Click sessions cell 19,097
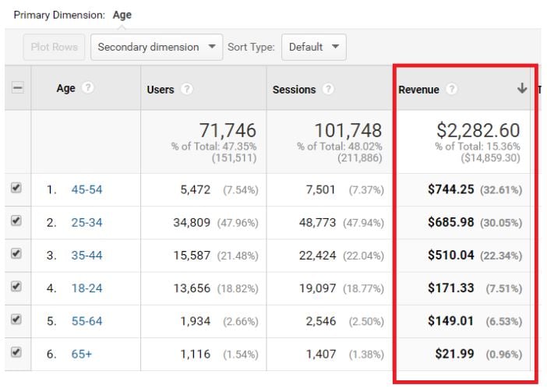 coord(317,288)
